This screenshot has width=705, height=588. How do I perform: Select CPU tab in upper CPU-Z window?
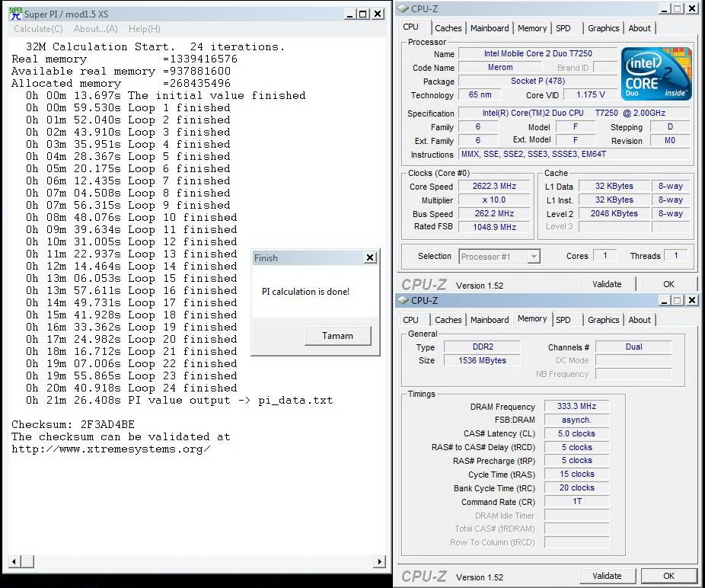(411, 27)
